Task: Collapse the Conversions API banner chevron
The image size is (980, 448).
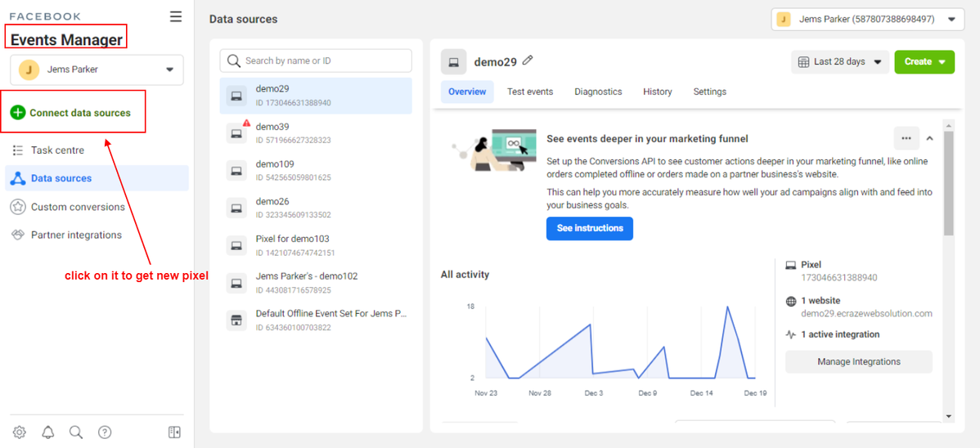Action: (930, 138)
